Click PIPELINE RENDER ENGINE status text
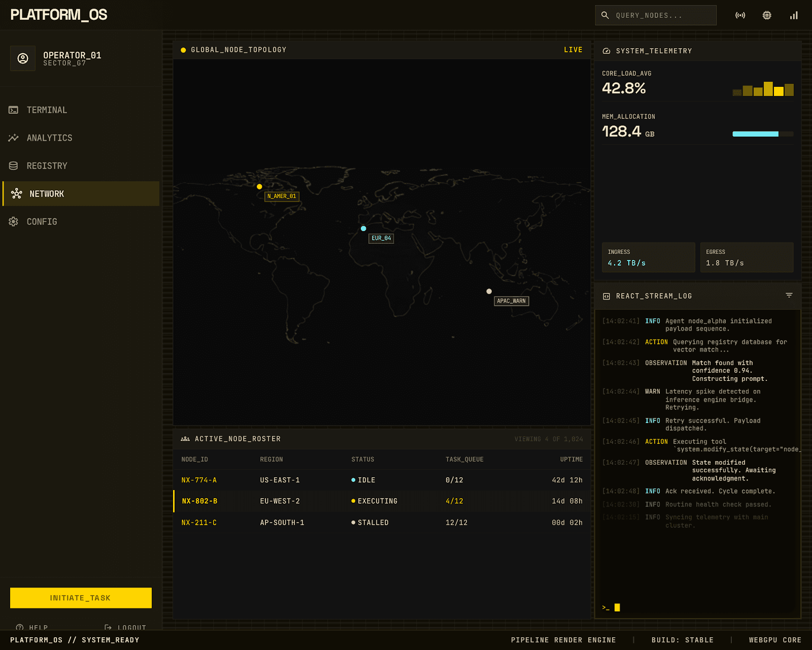Viewport: 812px width, 650px height. point(563,640)
